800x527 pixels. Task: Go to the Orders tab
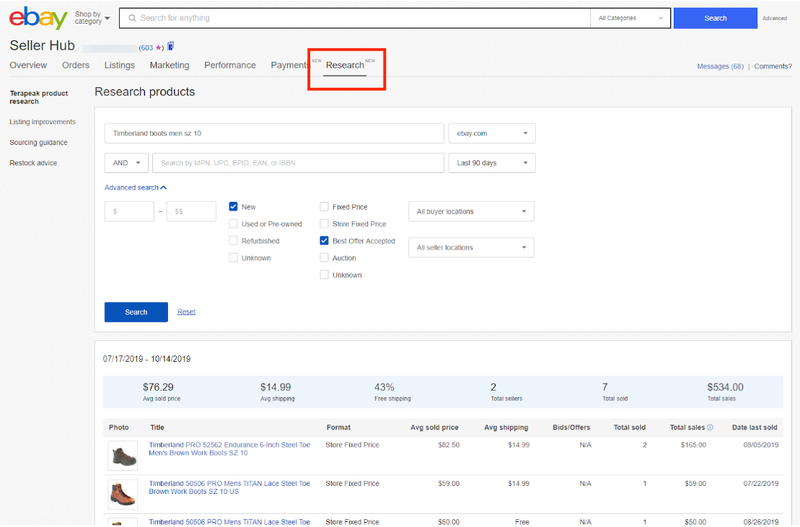[x=76, y=65]
